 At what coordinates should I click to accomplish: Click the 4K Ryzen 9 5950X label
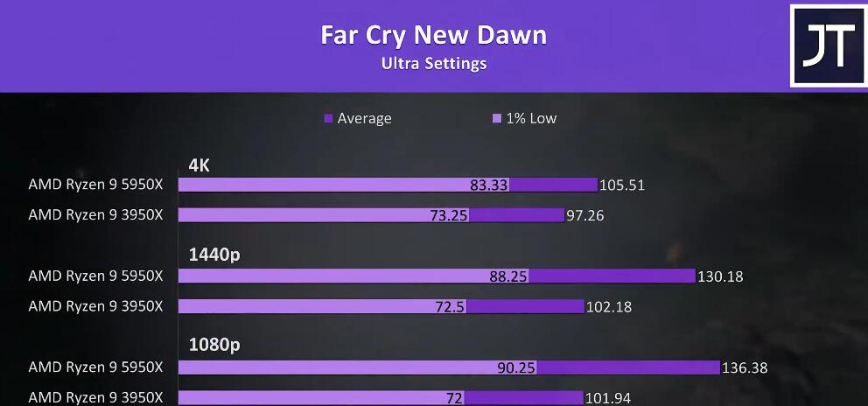[95, 185]
